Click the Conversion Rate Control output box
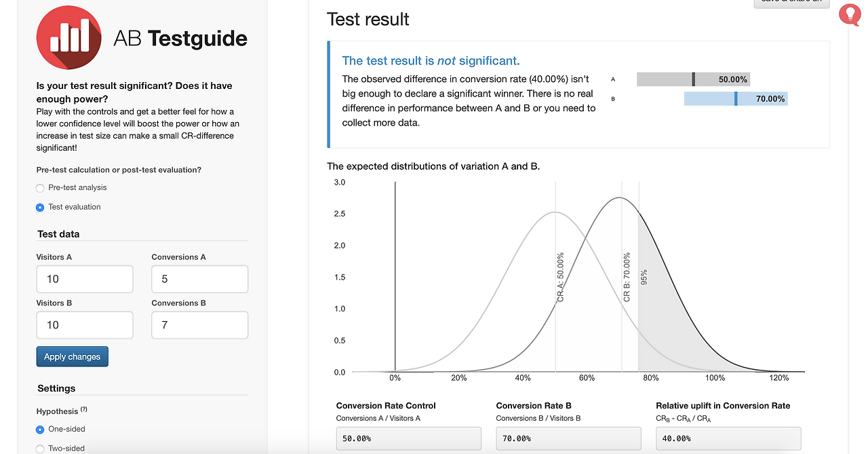Viewport: 868px width, 454px height. (408, 438)
